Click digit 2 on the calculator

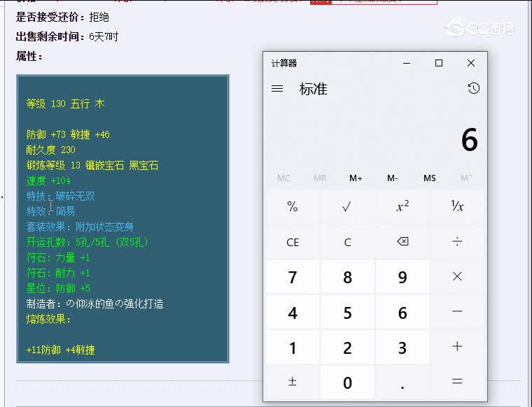[x=347, y=346]
